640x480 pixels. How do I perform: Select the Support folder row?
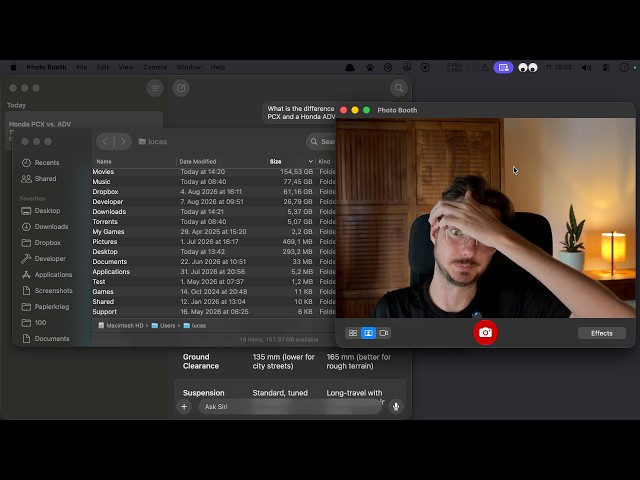[x=214, y=312]
